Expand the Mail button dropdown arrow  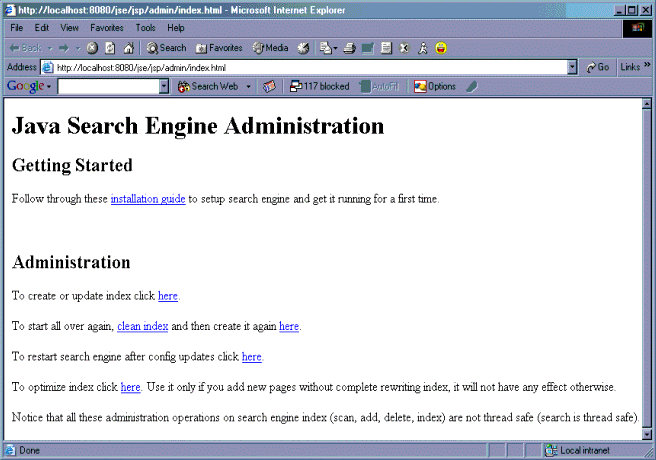tap(335, 49)
